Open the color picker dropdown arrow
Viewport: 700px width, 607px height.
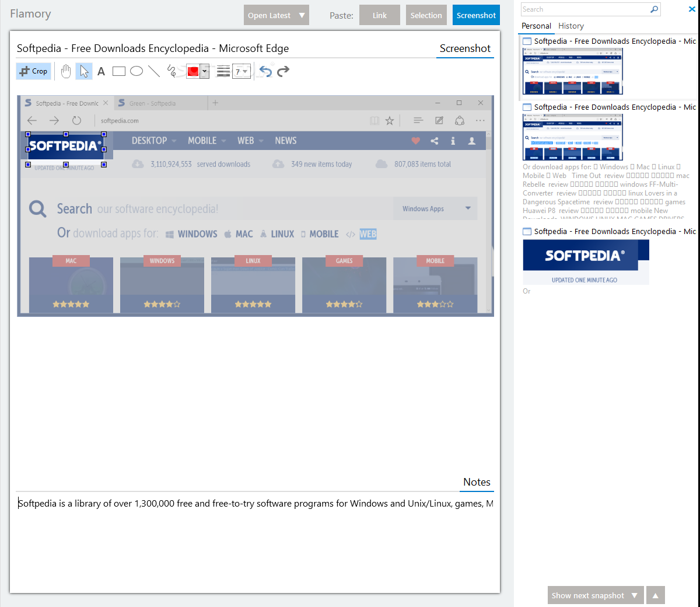(x=205, y=71)
